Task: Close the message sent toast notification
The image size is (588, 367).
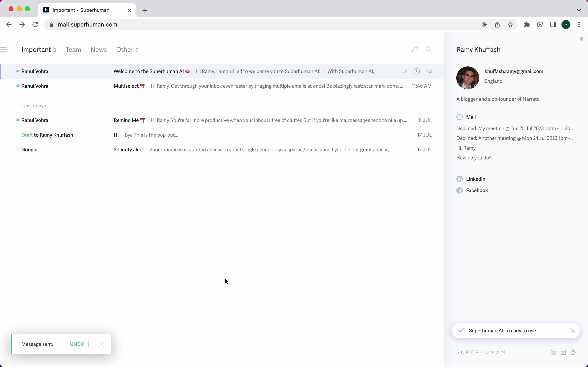Action: 101,344
